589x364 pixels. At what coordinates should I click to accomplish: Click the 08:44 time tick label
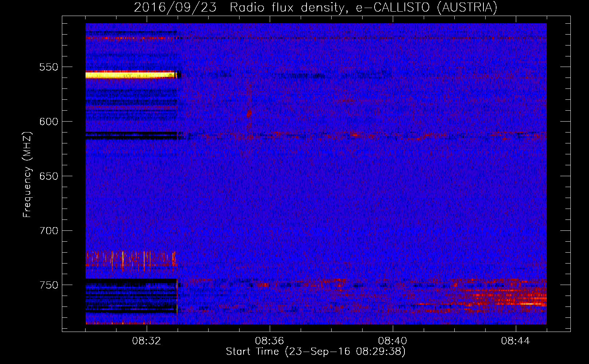[x=515, y=341]
